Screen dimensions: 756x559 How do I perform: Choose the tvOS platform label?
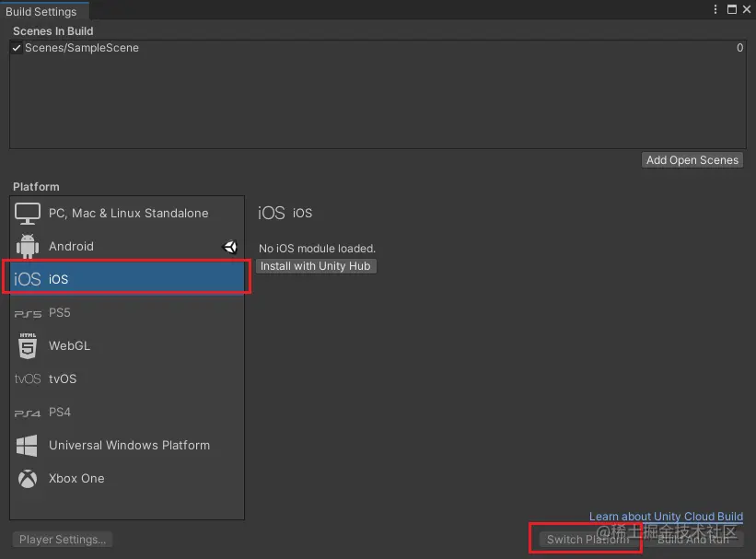pos(63,378)
